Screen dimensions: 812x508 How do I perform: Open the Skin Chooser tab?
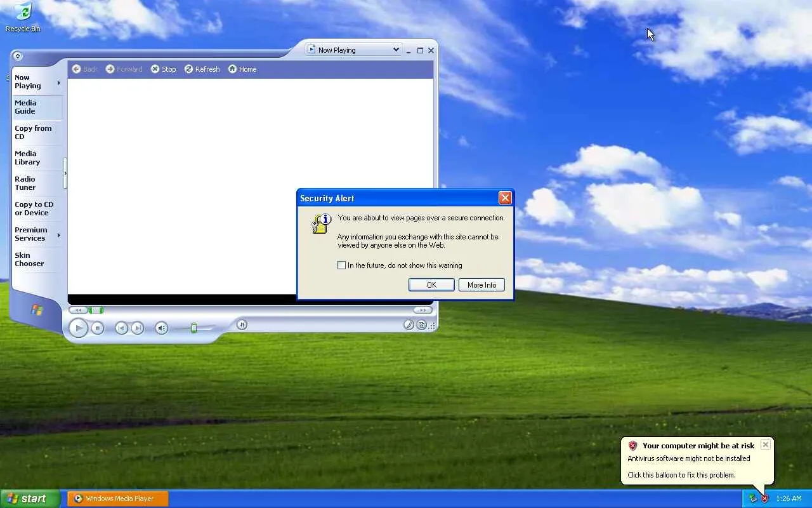pyautogui.click(x=37, y=259)
